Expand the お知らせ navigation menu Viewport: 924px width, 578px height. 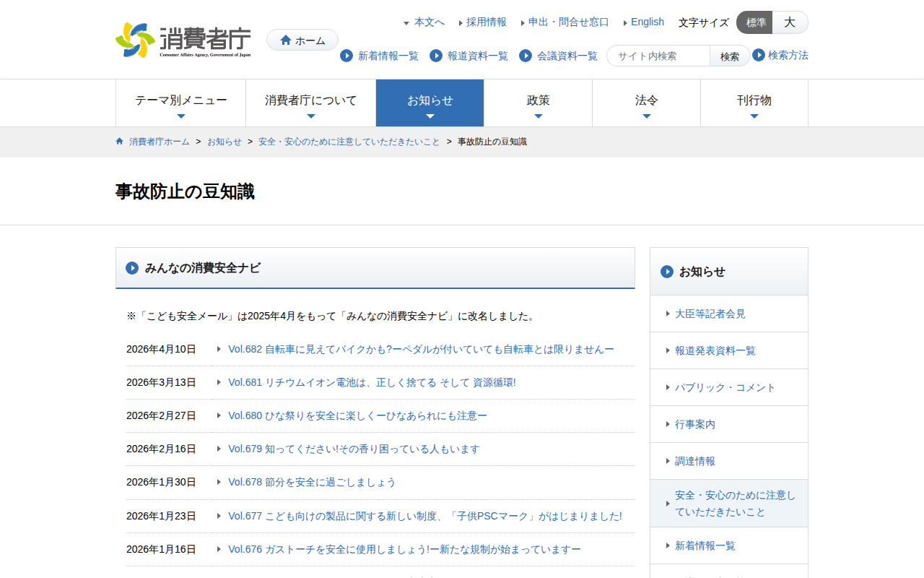click(x=430, y=103)
